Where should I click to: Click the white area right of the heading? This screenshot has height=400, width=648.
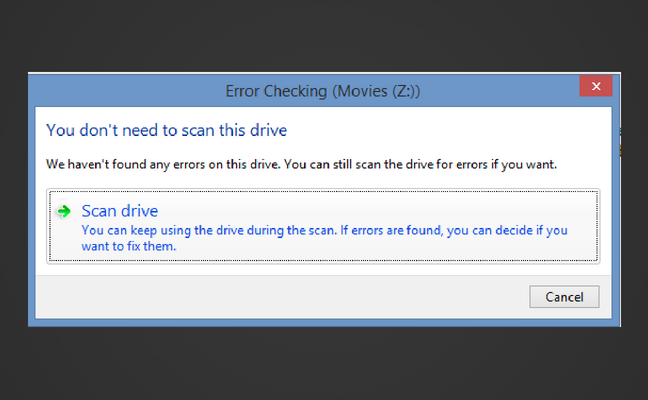tap(446, 130)
